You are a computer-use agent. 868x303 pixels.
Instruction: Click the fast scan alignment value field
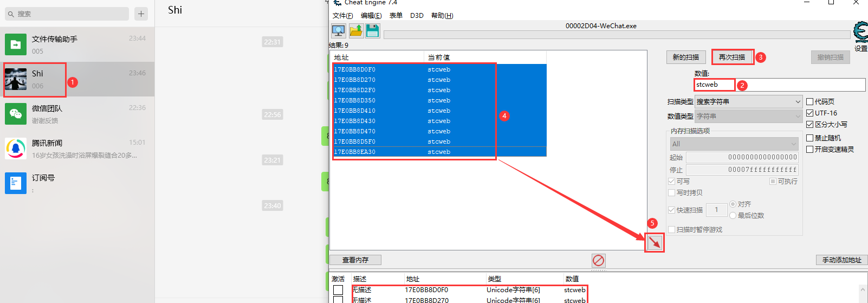point(716,210)
